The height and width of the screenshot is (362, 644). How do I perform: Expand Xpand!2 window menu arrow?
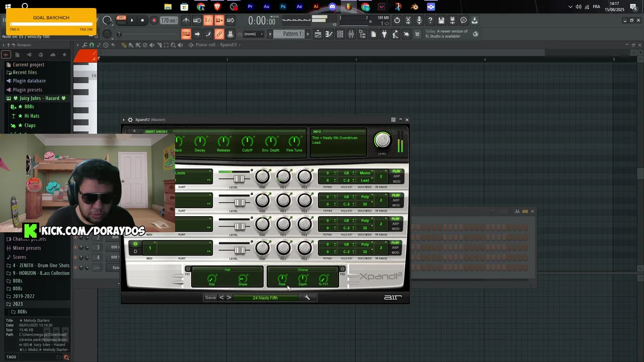pos(124,120)
